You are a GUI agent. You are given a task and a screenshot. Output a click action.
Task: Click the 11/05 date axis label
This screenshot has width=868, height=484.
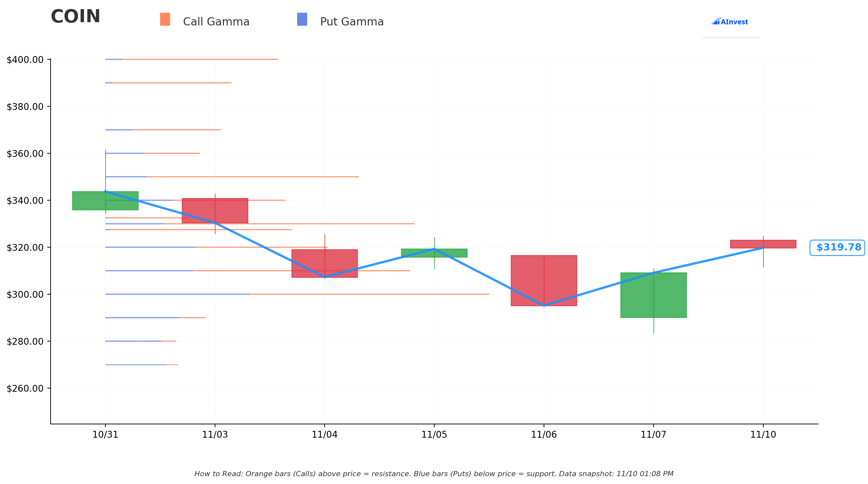coord(434,435)
